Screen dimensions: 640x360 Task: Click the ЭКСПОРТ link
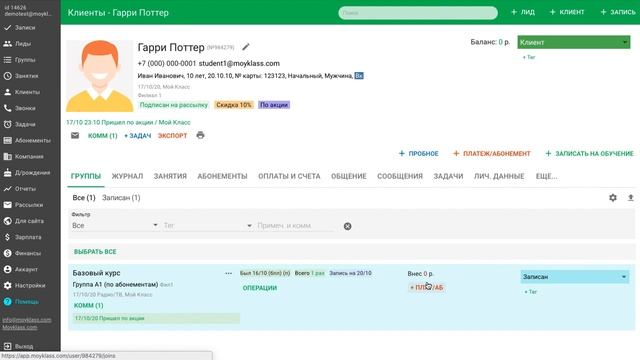click(x=172, y=136)
